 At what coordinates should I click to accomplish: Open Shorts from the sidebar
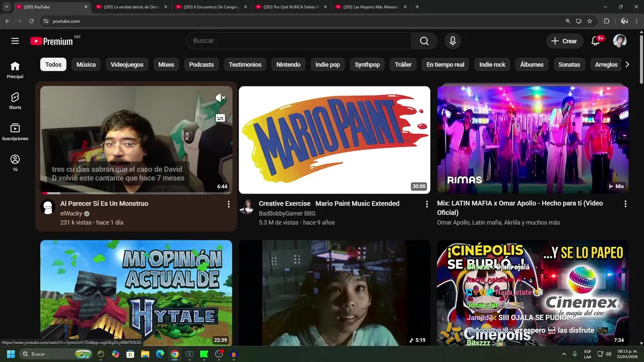(15, 101)
